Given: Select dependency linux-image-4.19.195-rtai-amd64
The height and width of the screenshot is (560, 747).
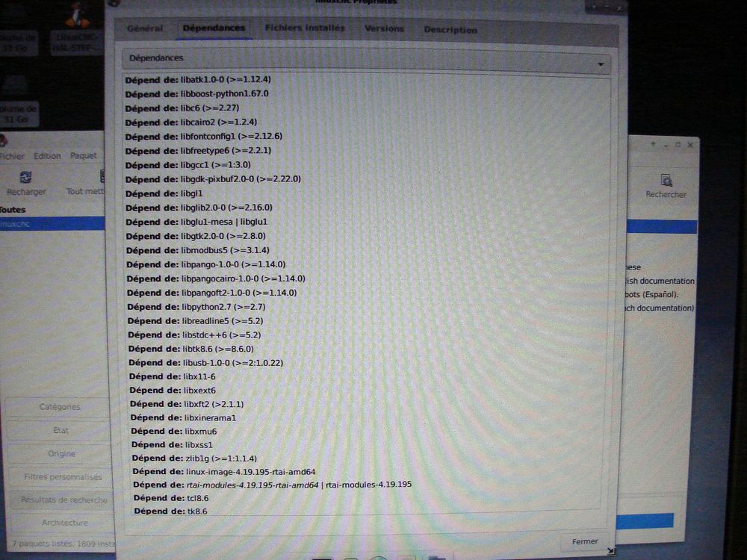Looking at the screenshot, I should coord(224,472).
